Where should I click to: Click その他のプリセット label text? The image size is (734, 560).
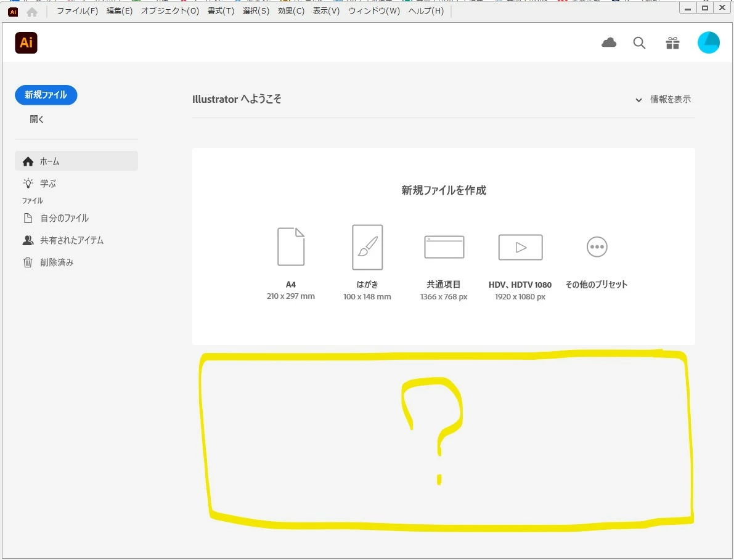597,285
